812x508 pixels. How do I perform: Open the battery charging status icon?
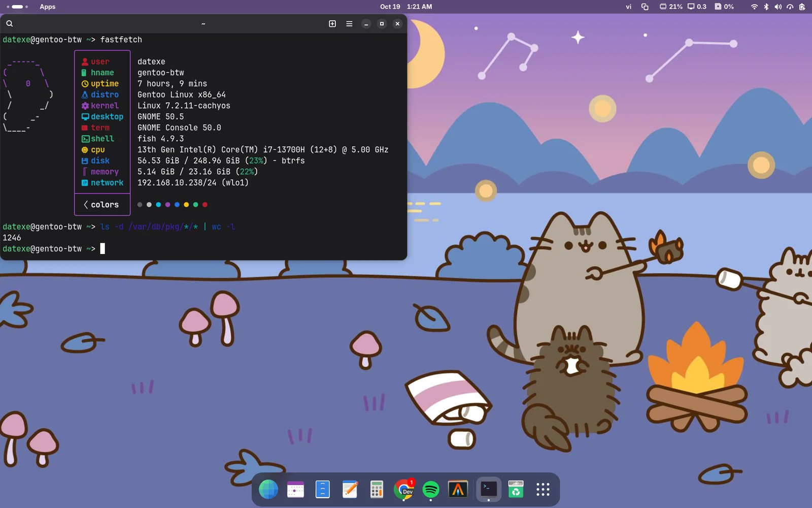pos(802,7)
